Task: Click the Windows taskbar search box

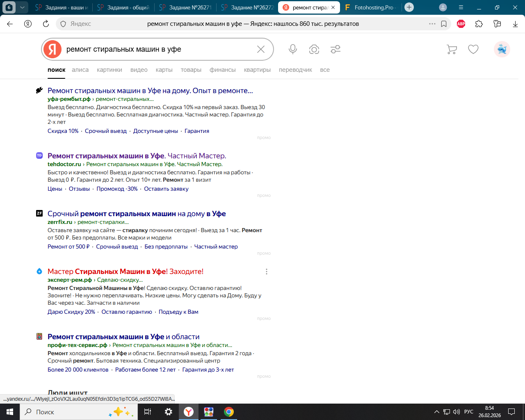Action: (79, 412)
